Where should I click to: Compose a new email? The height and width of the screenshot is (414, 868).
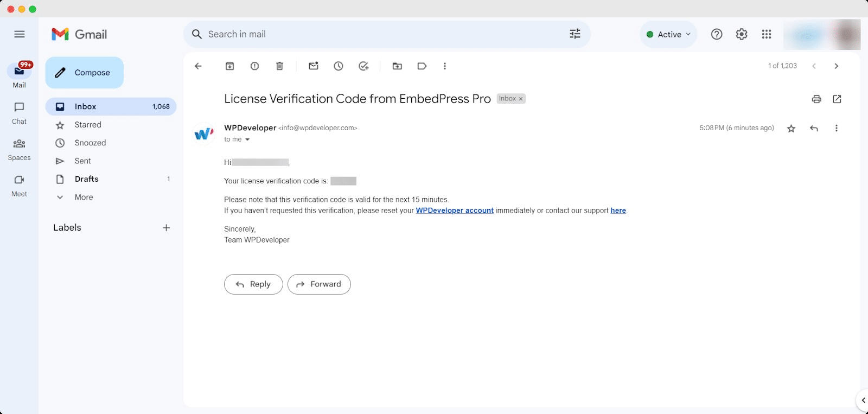click(x=85, y=73)
